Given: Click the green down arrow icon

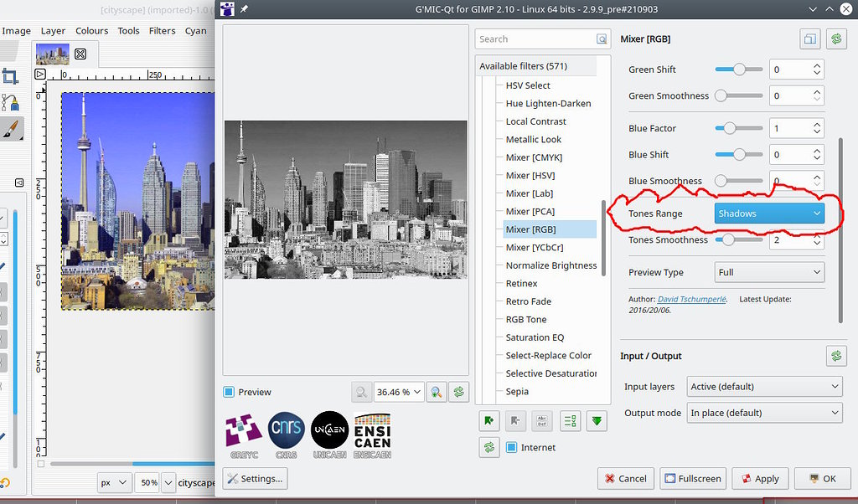Looking at the screenshot, I should [597, 421].
